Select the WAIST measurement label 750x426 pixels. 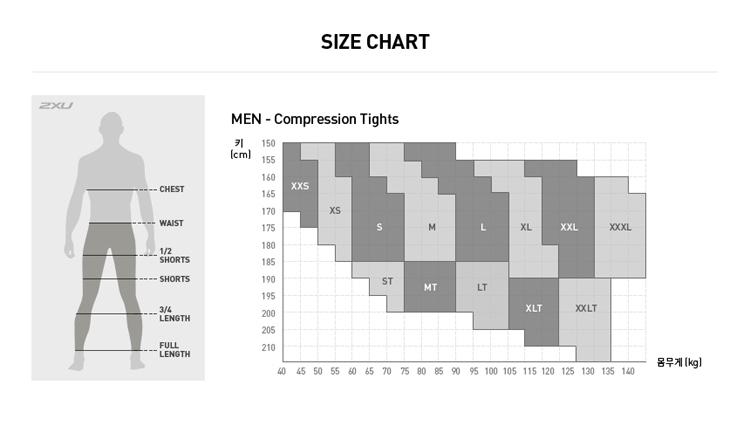[x=171, y=223]
